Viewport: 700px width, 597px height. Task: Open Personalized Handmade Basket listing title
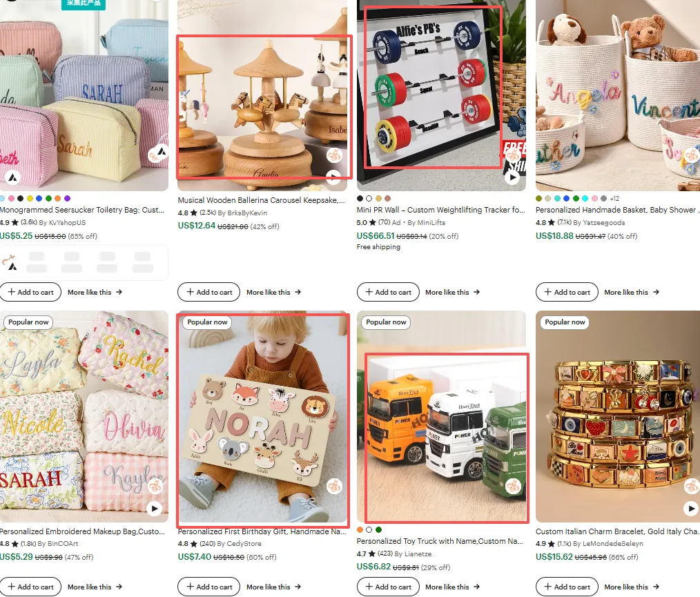[617, 210]
